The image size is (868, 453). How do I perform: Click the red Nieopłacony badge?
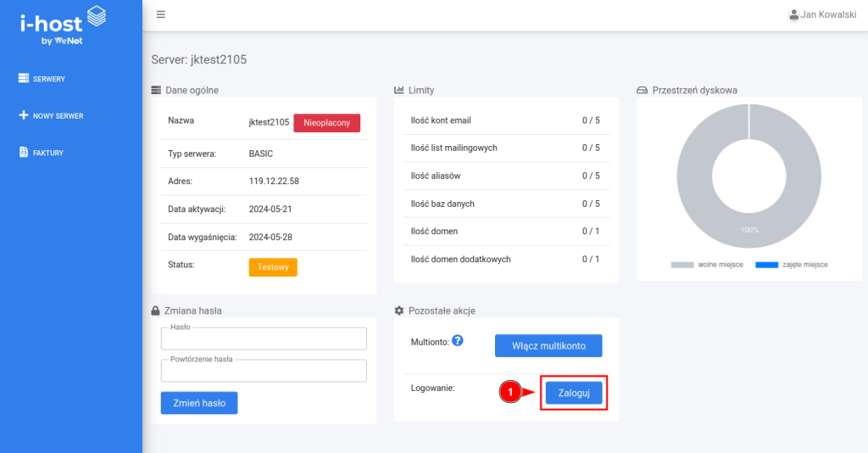326,123
